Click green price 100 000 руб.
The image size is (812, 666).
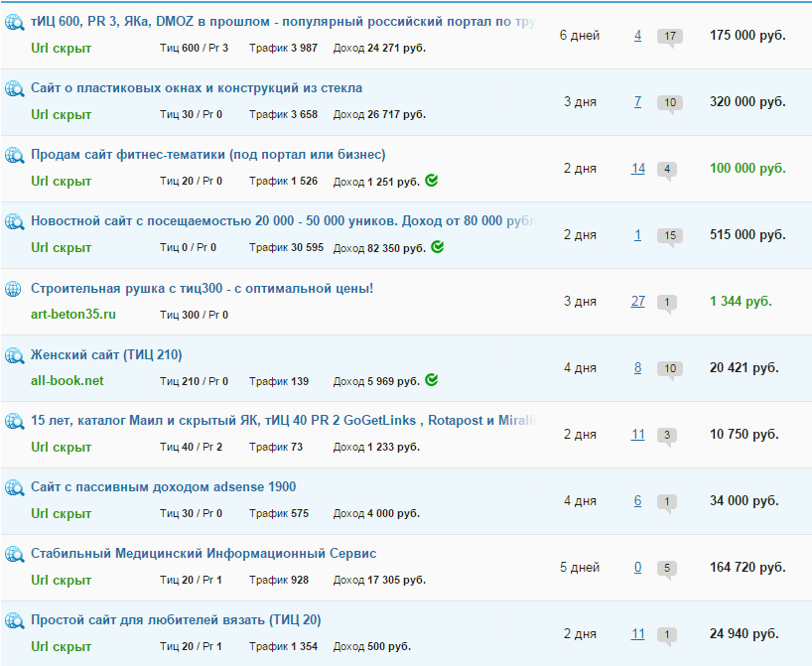pos(747,169)
